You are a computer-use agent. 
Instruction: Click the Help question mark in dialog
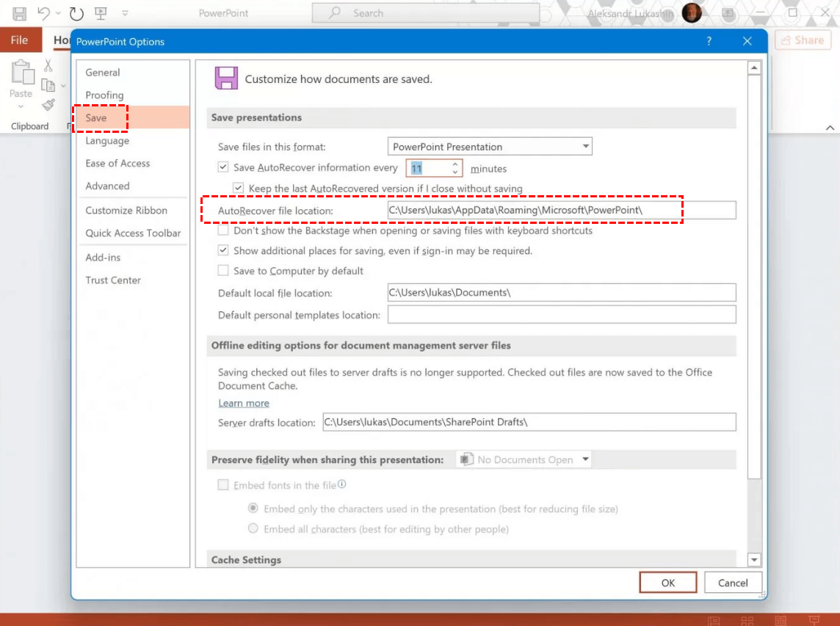[709, 41]
